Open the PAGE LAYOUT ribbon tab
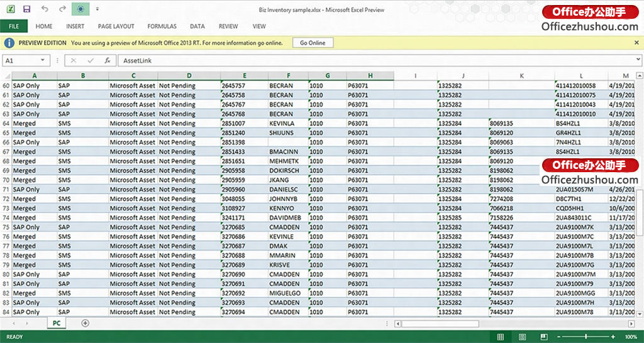Image resolution: width=644 pixels, height=343 pixels. click(x=116, y=26)
